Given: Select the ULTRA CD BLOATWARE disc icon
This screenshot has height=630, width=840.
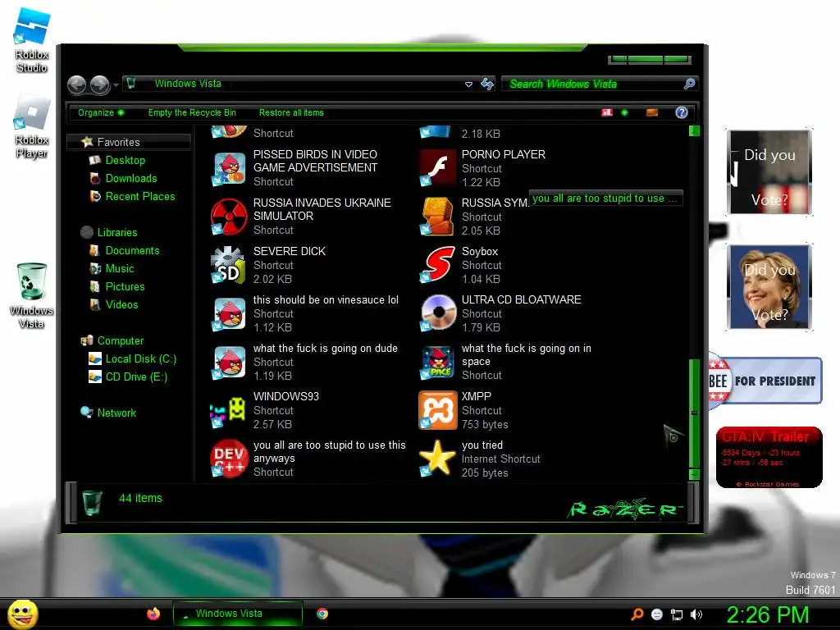Looking at the screenshot, I should [x=437, y=313].
